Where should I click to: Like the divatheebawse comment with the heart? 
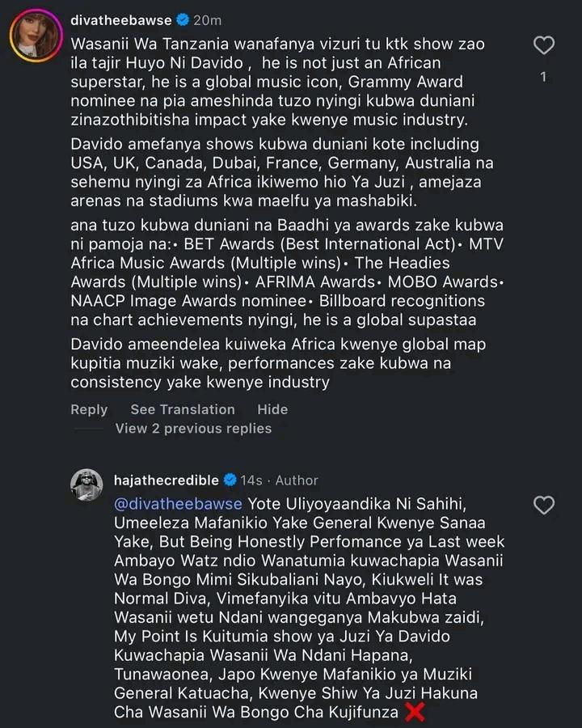544,45
